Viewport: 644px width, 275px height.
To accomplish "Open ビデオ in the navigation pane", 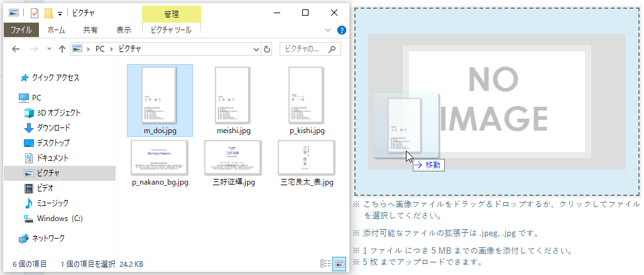I will click(39, 188).
